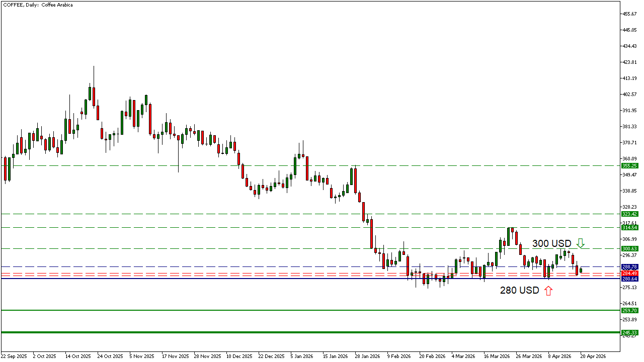Click the 323.42 price level tag
This screenshot has width=644, height=362.
[x=629, y=214]
